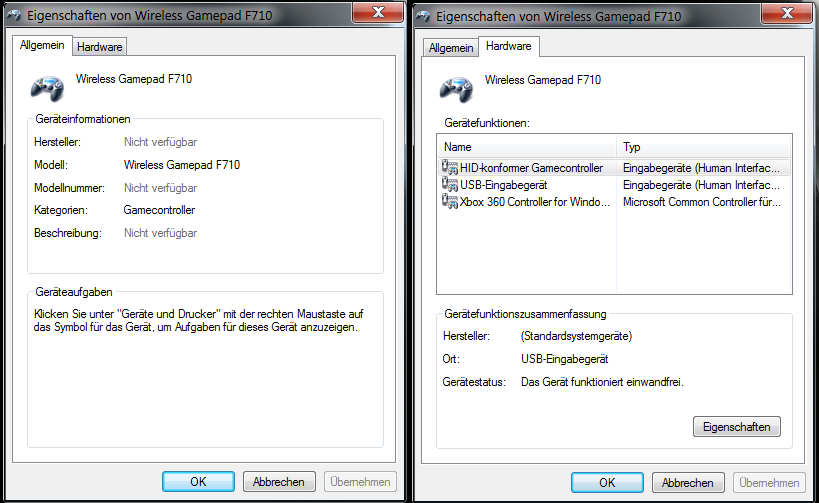Select the active Allgemein tab above Geräteinformationen
This screenshot has width=819, height=503.
(42, 45)
